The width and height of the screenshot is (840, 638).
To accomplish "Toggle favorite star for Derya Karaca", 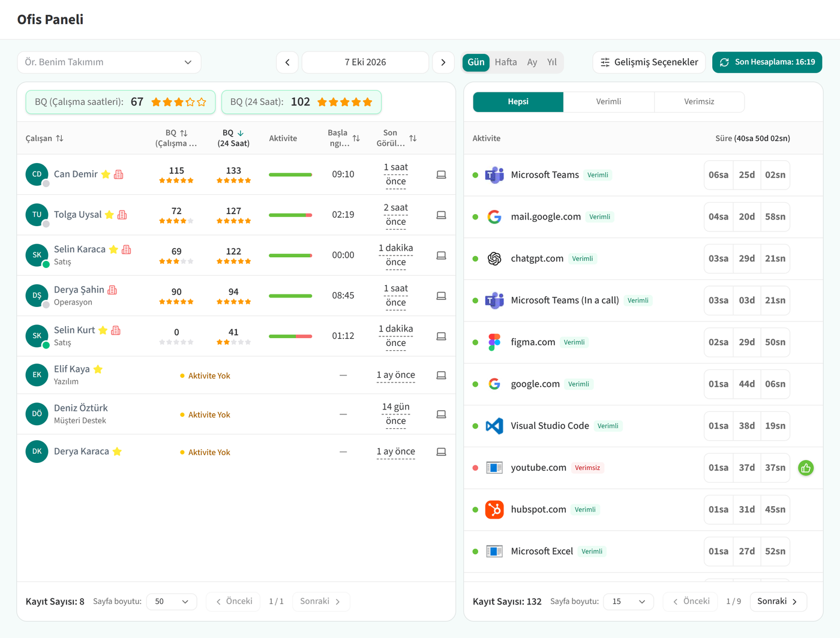I will (x=117, y=452).
